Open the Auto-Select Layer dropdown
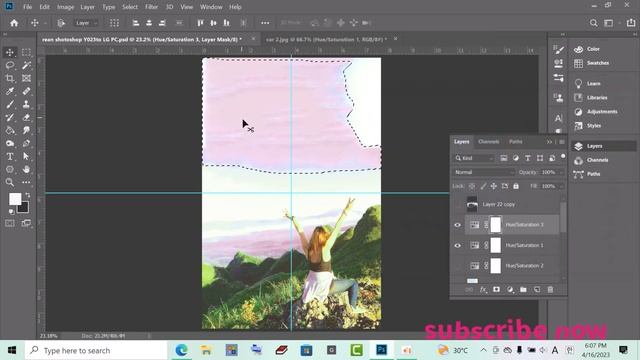 [85, 23]
